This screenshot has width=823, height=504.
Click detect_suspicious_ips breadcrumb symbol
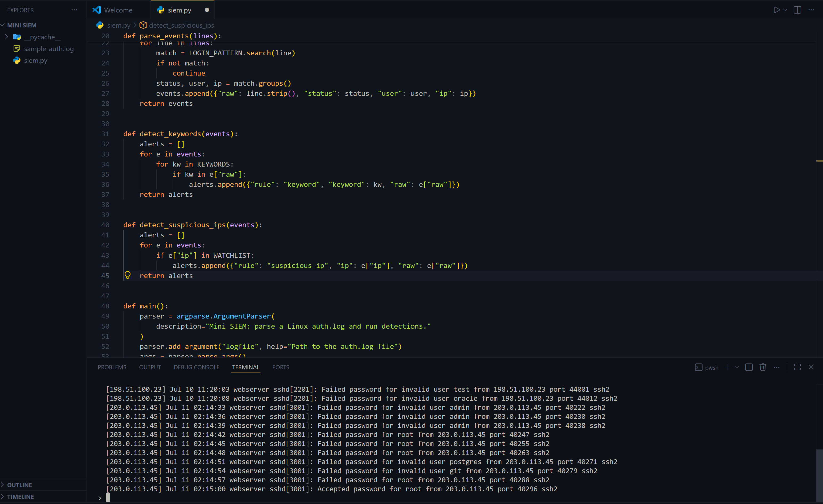pyautogui.click(x=181, y=25)
